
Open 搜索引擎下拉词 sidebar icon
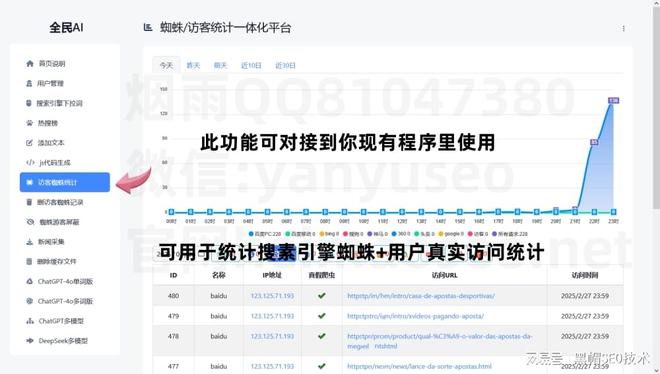(x=29, y=103)
